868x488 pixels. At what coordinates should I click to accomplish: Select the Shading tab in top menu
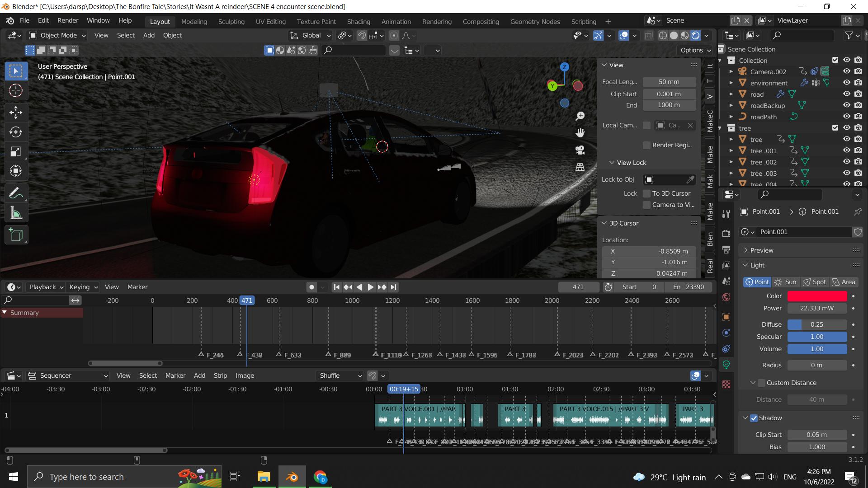pos(359,21)
